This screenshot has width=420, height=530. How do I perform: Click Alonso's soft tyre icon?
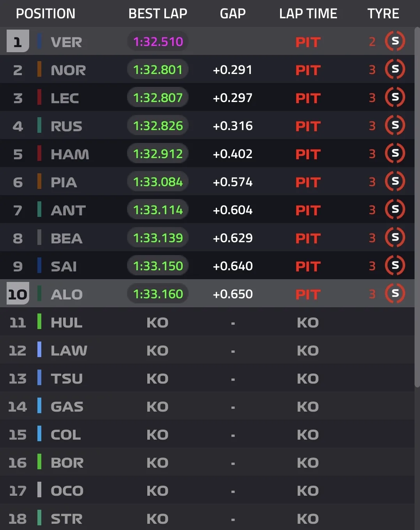(x=395, y=294)
